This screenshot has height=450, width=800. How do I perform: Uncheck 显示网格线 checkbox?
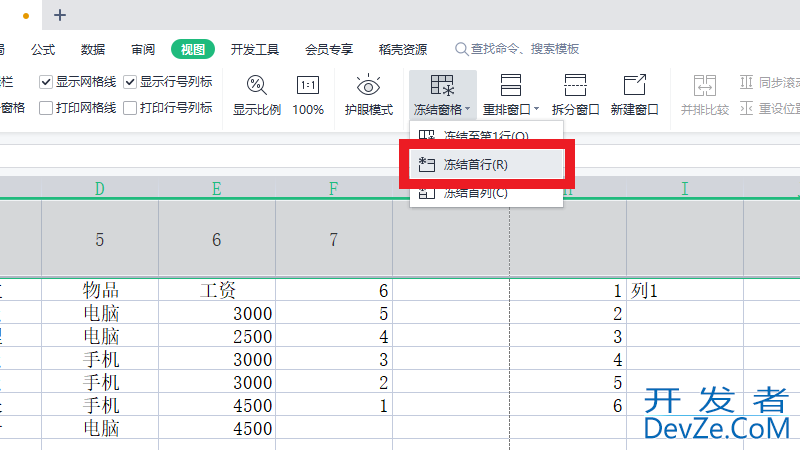coord(46,82)
